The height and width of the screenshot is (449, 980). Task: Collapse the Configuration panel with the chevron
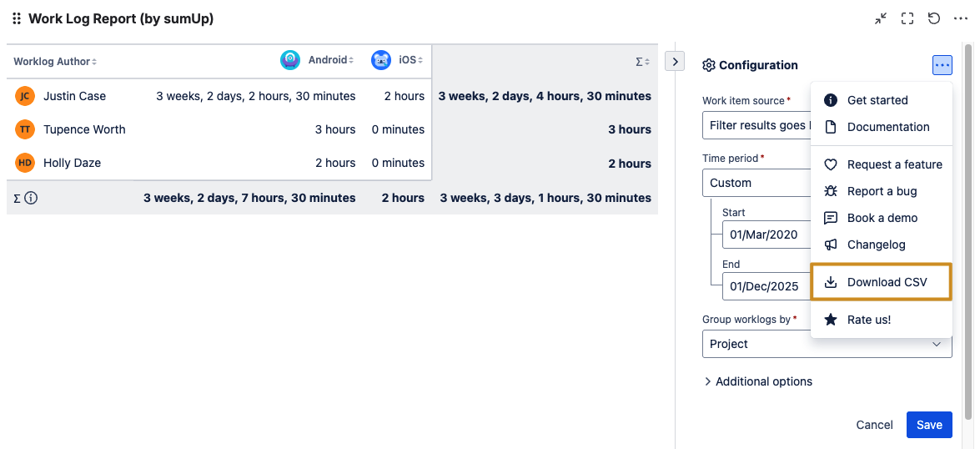click(674, 61)
